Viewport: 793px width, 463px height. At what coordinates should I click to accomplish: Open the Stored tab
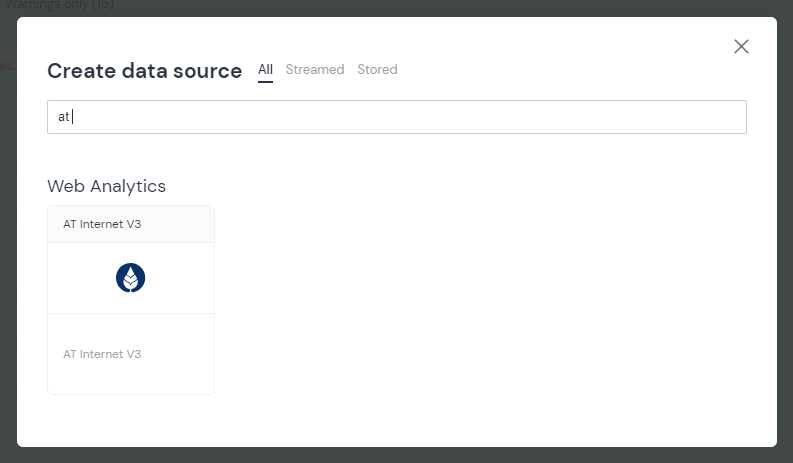tap(377, 69)
